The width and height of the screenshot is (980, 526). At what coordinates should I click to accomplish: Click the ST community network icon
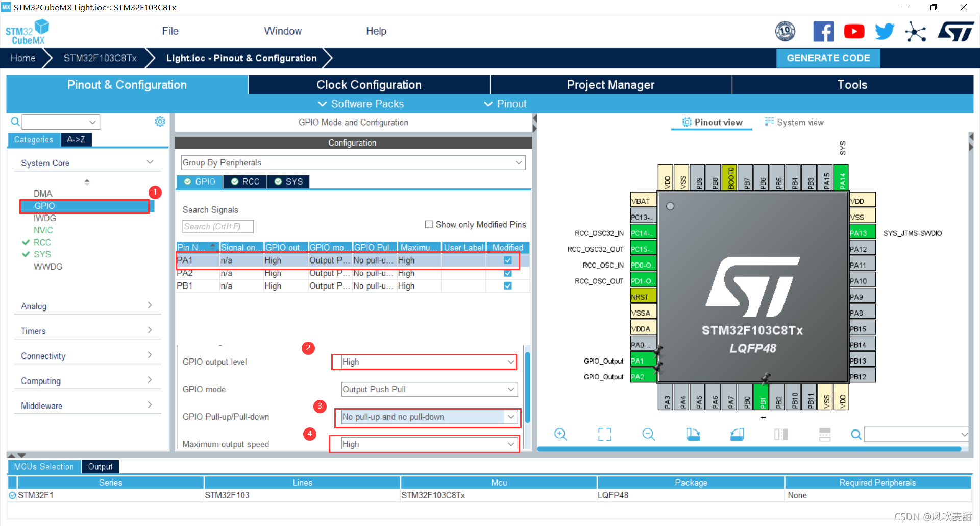915,32
